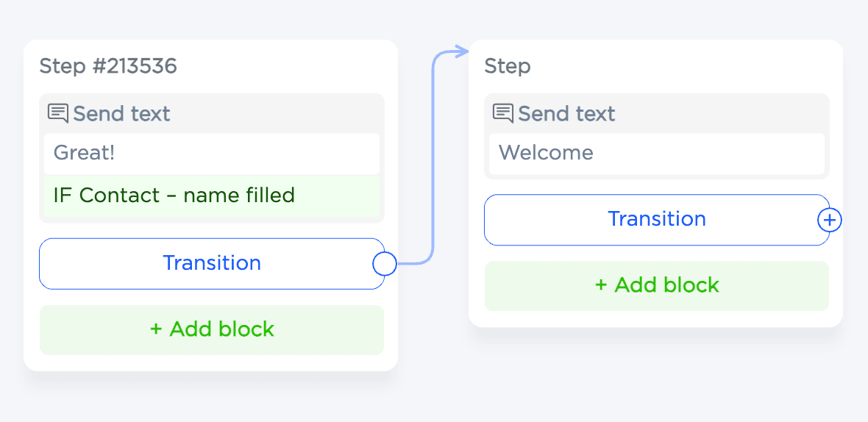868x422 pixels.
Task: Click blank area at bottom of right Step card
Action: pyautogui.click(x=656, y=319)
